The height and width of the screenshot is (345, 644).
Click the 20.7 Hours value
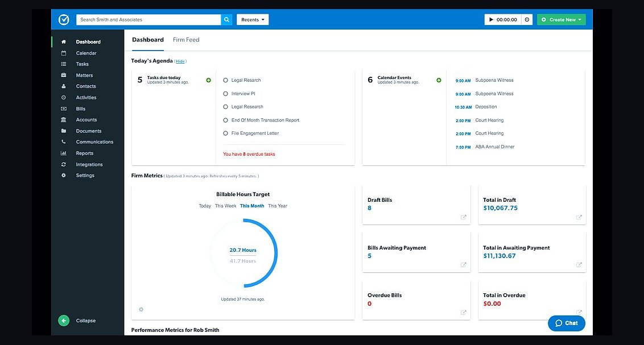click(243, 250)
